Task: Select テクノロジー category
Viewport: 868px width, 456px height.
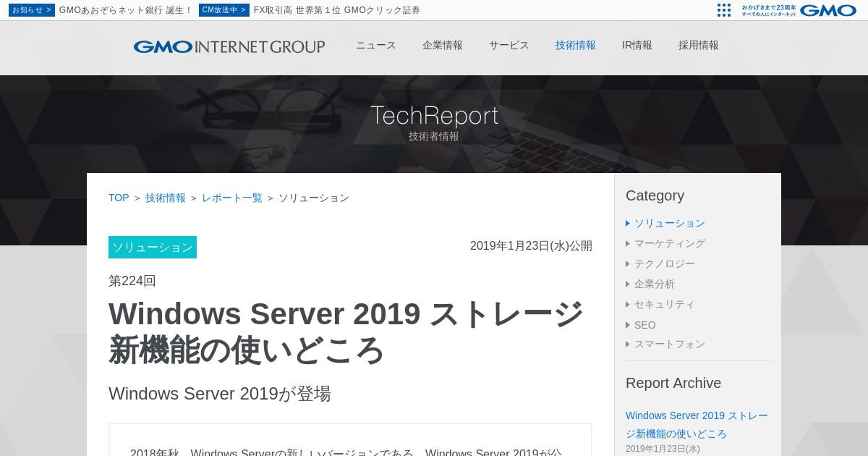Action: 665,263
